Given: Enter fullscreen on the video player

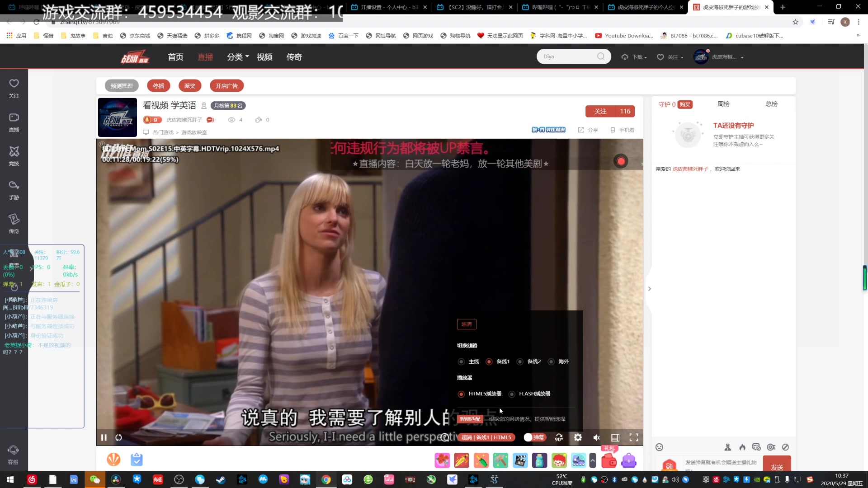Looking at the screenshot, I should click(x=634, y=437).
